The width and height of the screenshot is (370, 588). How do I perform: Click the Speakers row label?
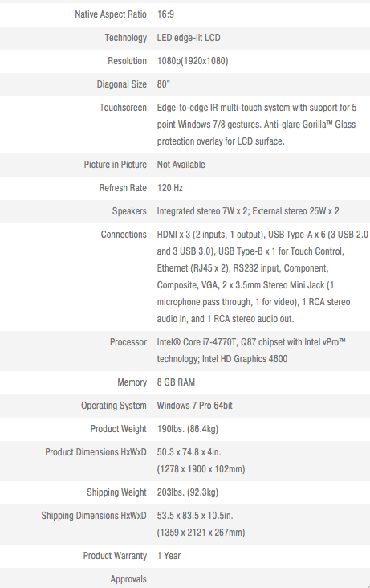tap(129, 211)
